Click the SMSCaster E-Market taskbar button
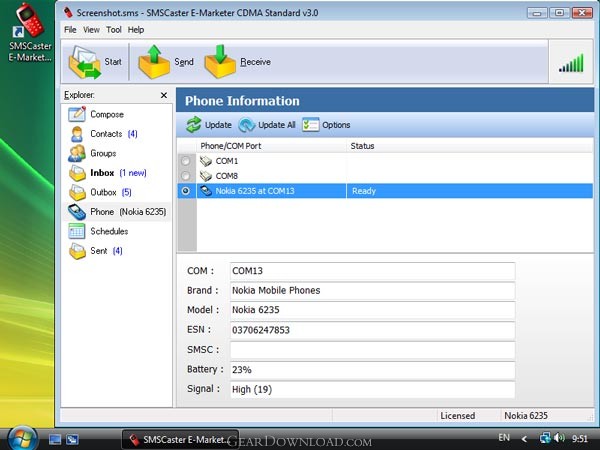 pos(180,440)
